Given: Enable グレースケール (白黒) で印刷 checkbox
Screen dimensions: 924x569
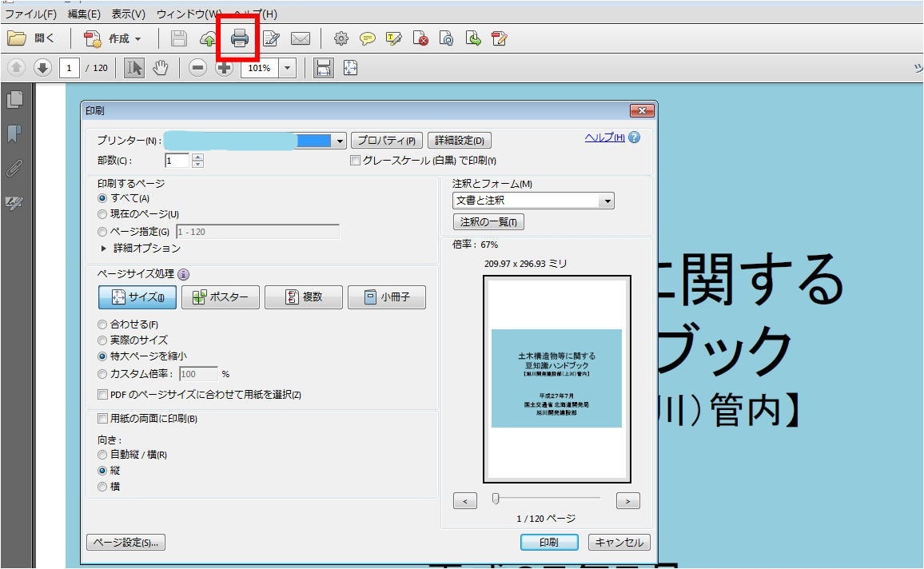Looking at the screenshot, I should click(356, 160).
